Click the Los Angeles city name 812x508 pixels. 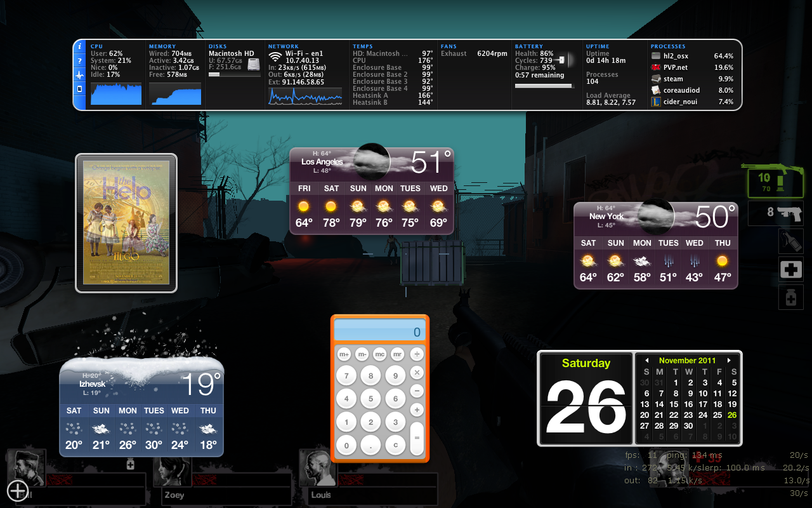[x=322, y=162]
